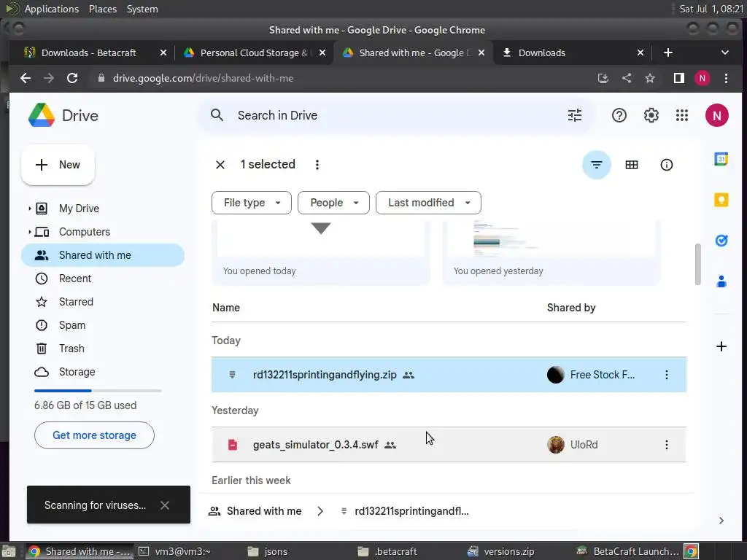Click the address bar URL
This screenshot has width=747, height=560.
click(203, 78)
